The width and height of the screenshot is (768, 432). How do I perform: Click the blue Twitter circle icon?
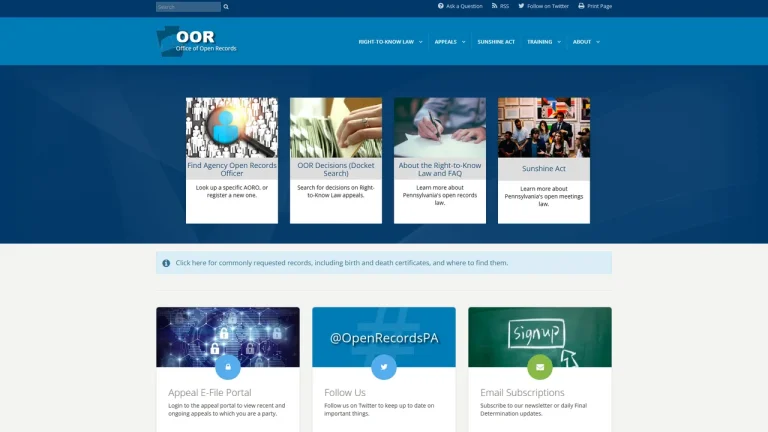tap(384, 367)
